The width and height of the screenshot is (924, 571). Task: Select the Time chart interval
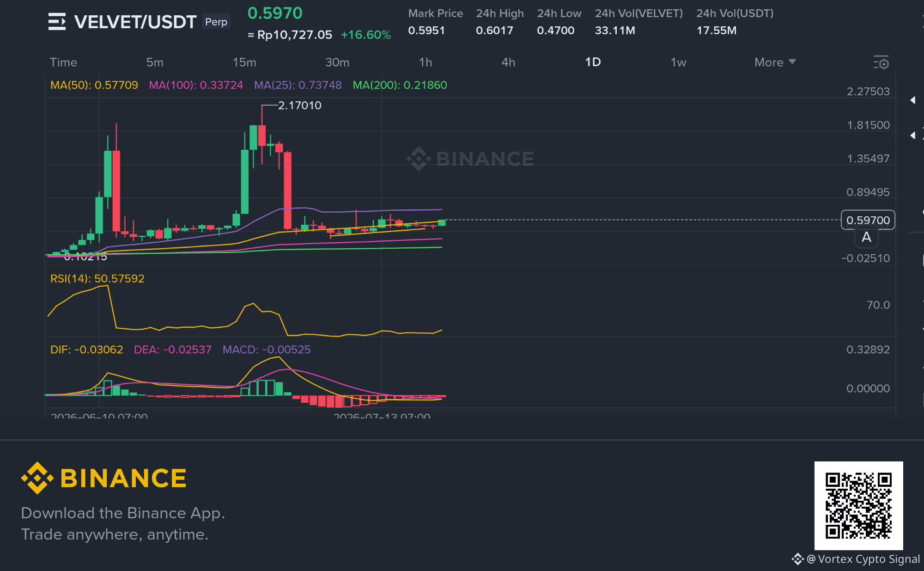[63, 62]
